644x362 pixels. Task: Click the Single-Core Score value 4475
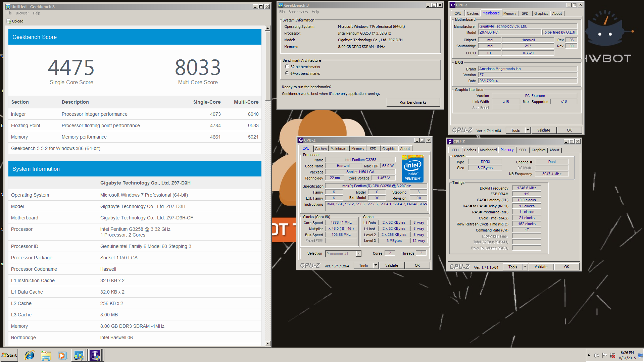[71, 67]
